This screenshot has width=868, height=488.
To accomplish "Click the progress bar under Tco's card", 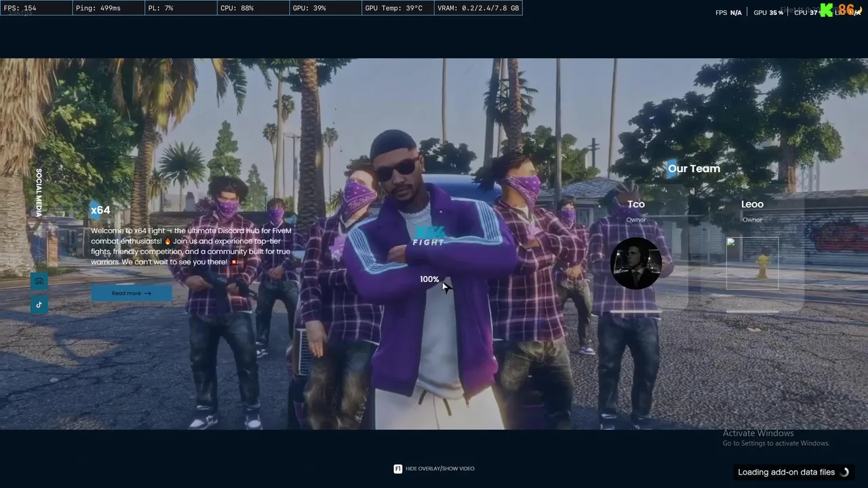I will point(636,312).
